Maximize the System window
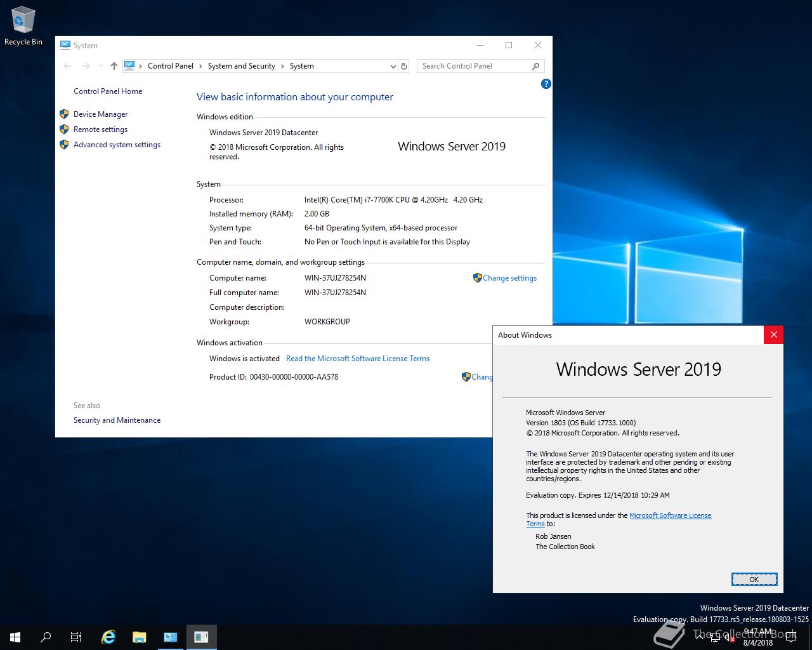Viewport: 812px width, 650px height. pyautogui.click(x=509, y=45)
